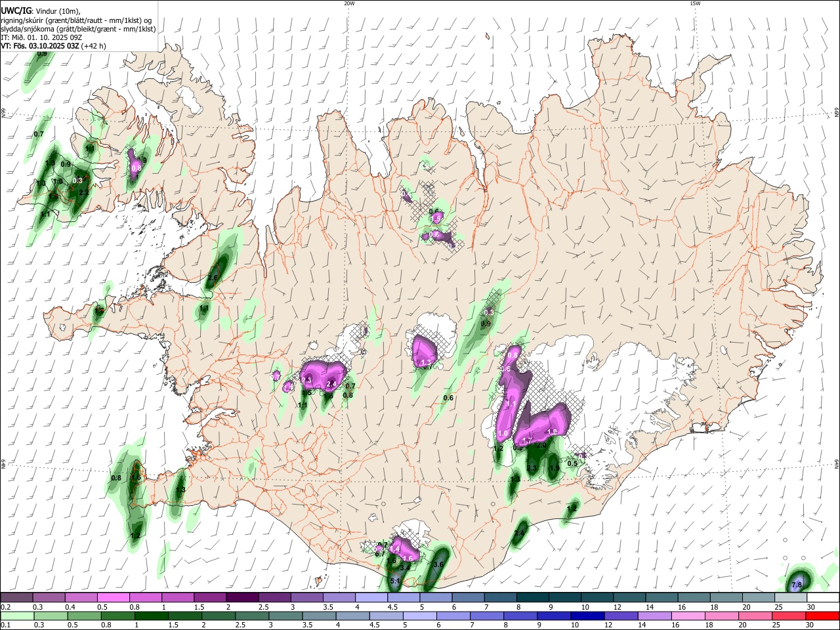840x630 pixels.
Task: Click the title text 'UWC/IG: Vindur (10m)'
Action: (x=41, y=11)
